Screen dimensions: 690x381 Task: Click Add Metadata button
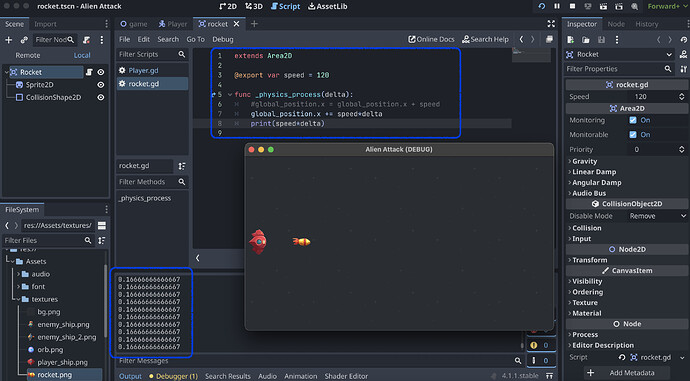pyautogui.click(x=627, y=373)
